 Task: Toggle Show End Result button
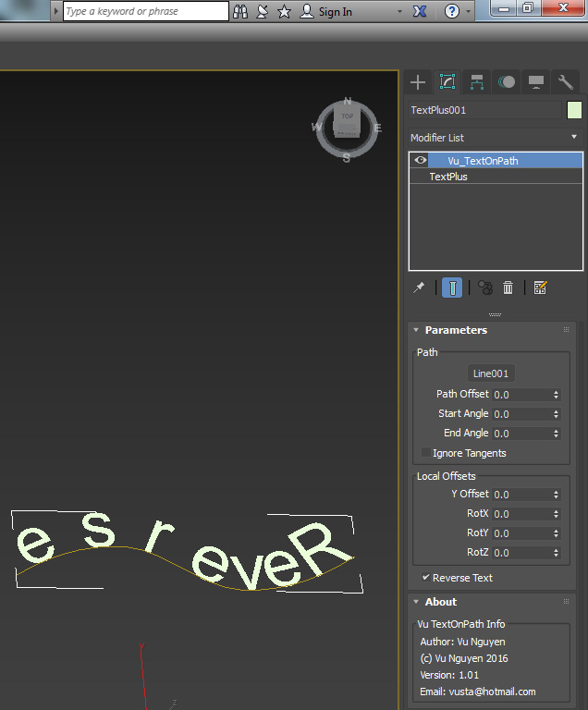click(x=452, y=288)
